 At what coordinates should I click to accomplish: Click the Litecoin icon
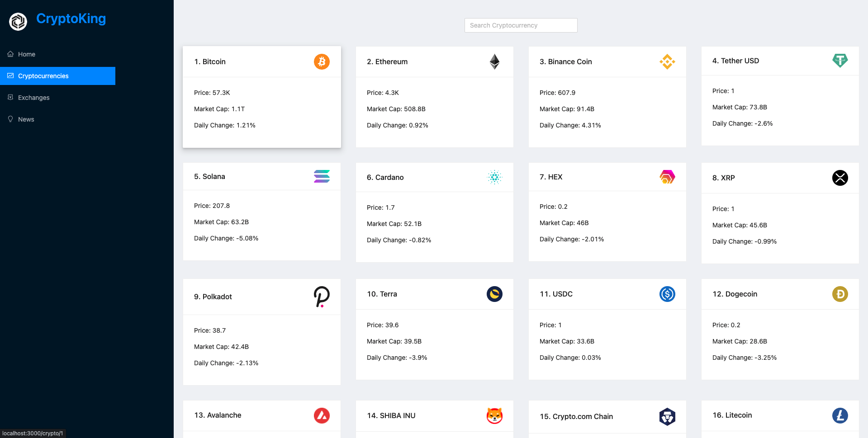(x=840, y=415)
